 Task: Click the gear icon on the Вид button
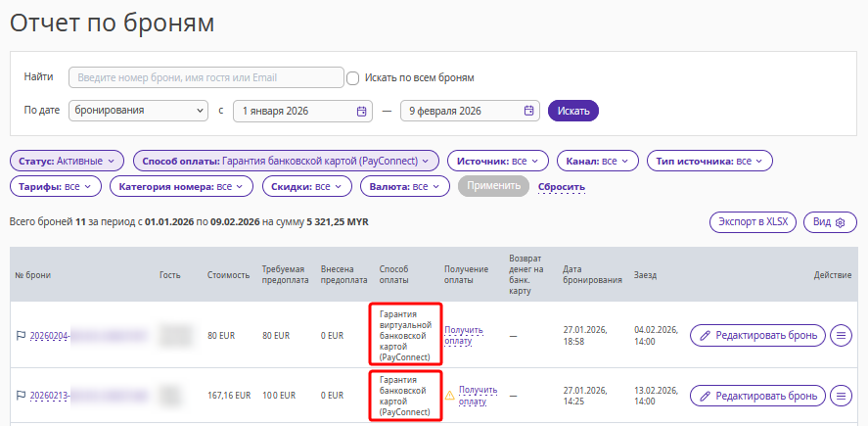point(841,222)
